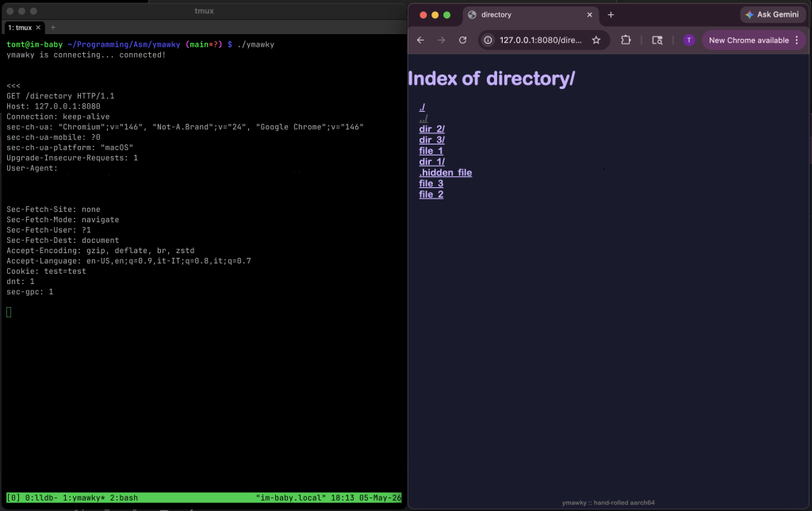812x511 pixels.
Task: Click the "im-baby.local" status bar hostname
Action: 291,498
